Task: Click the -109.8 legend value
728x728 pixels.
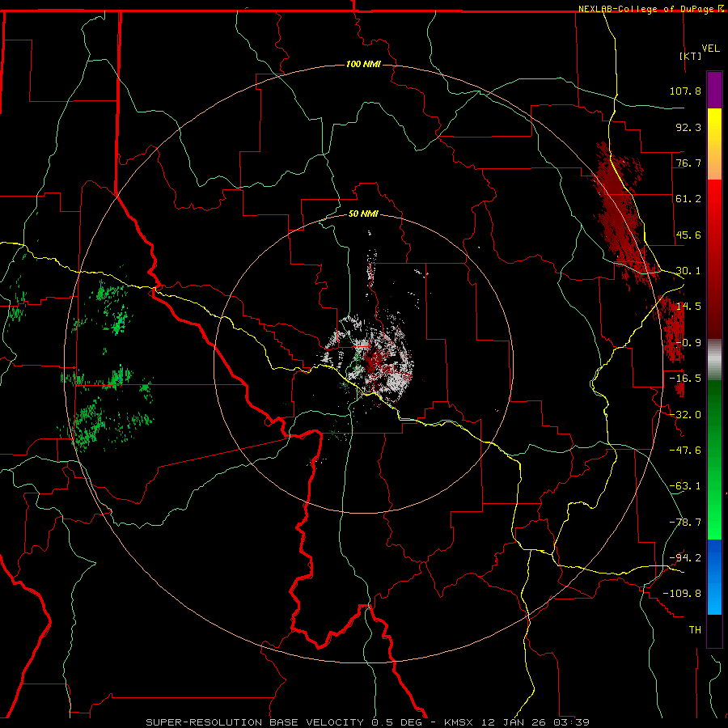Action: pyautogui.click(x=682, y=594)
